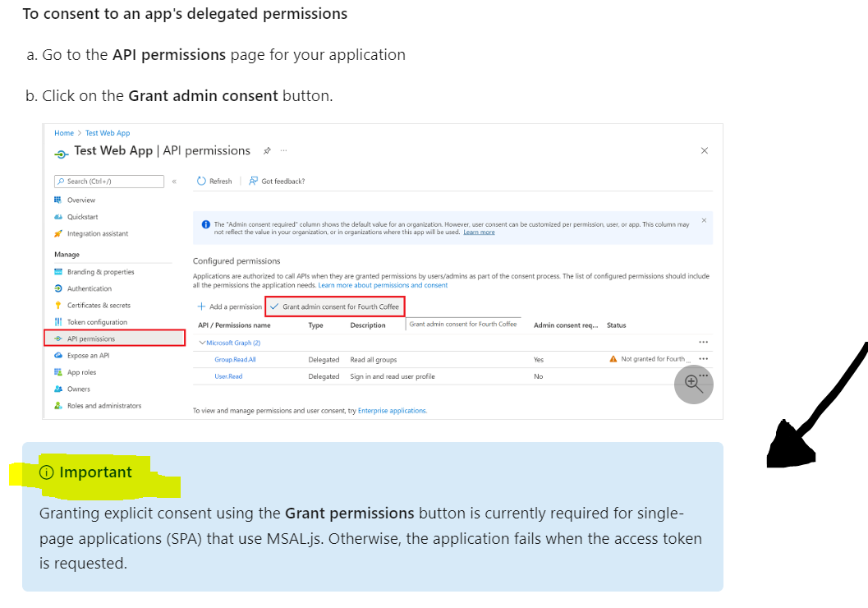Open the Enterprise applications link
868x608 pixels.
coord(392,410)
